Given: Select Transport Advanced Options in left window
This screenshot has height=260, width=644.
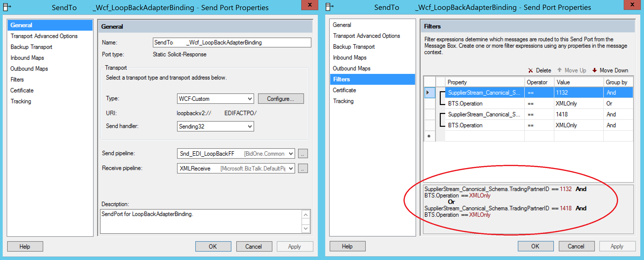Looking at the screenshot, I should (x=44, y=36).
